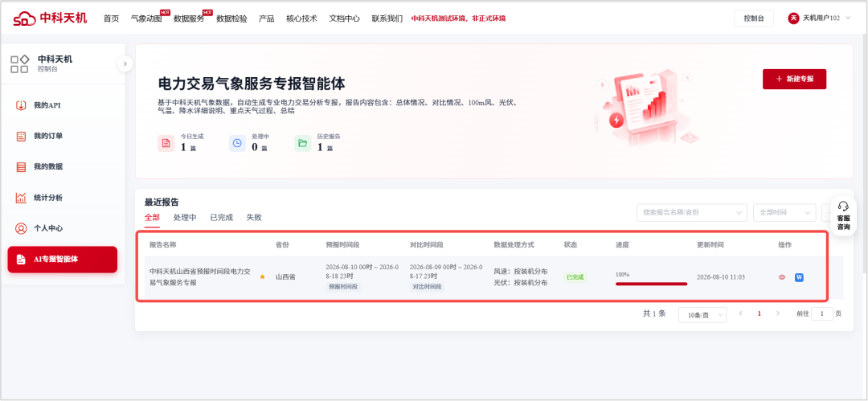Viewport: 868px width, 401px height.
Task: Click the 报告名称 column header
Action: (162, 245)
